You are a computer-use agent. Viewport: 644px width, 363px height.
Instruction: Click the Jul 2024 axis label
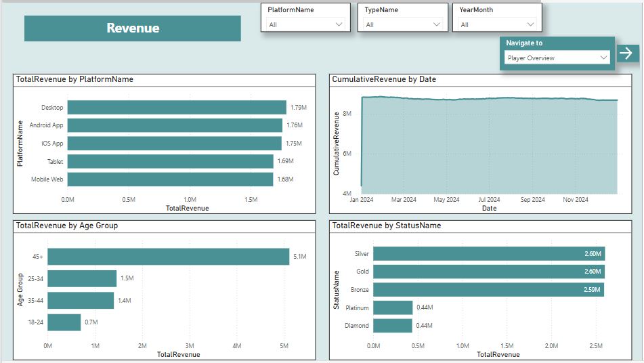[489, 200]
